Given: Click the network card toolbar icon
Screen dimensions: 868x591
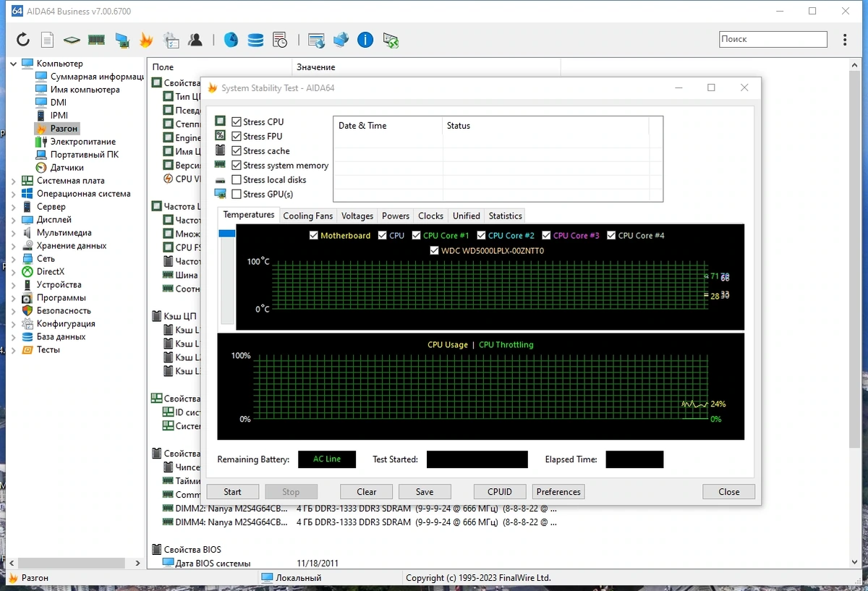Looking at the screenshot, I should pyautogui.click(x=122, y=40).
